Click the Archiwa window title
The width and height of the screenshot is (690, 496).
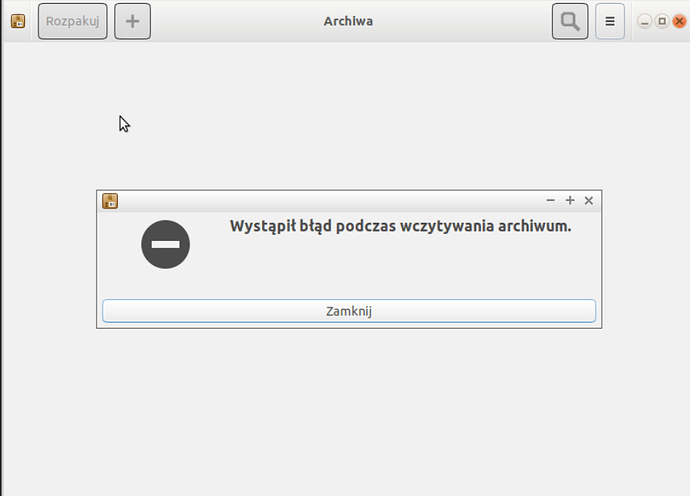(x=348, y=21)
